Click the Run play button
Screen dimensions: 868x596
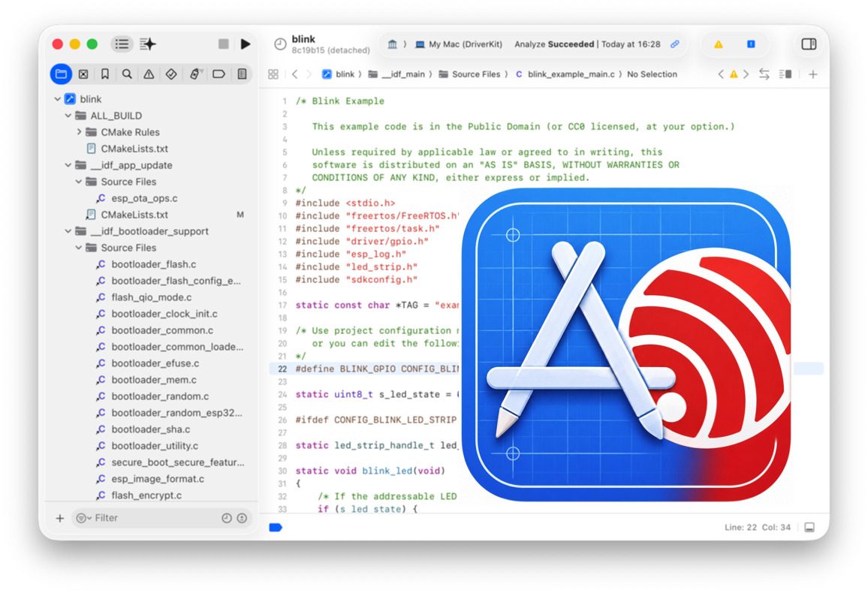coord(246,44)
